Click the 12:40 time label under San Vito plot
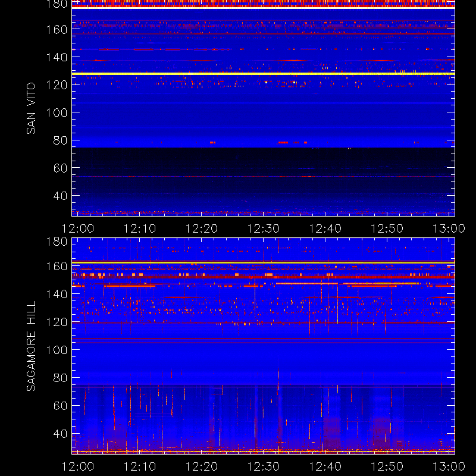Screen dimensions: 476x476 point(325,228)
